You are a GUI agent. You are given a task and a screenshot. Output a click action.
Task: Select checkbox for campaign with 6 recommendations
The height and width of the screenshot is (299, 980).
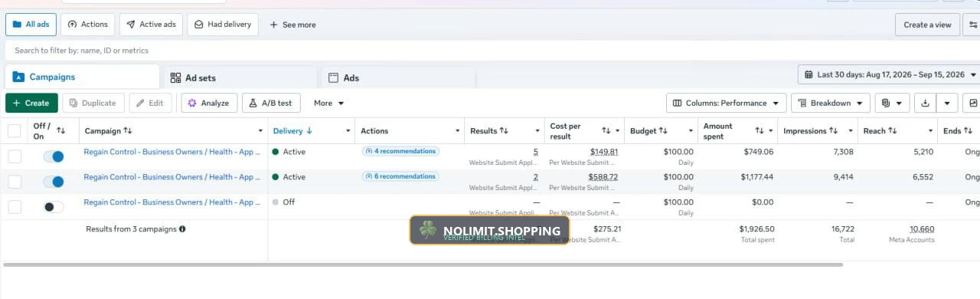pos(15,182)
